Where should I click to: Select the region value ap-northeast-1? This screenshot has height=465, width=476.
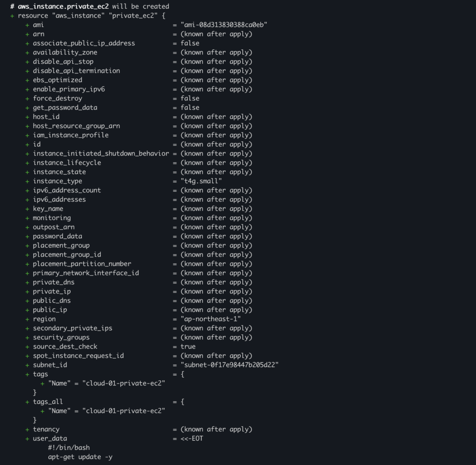tap(211, 319)
